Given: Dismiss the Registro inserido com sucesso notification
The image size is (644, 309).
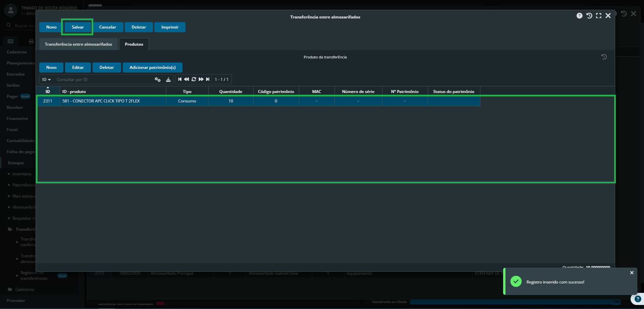Looking at the screenshot, I should [632, 273].
